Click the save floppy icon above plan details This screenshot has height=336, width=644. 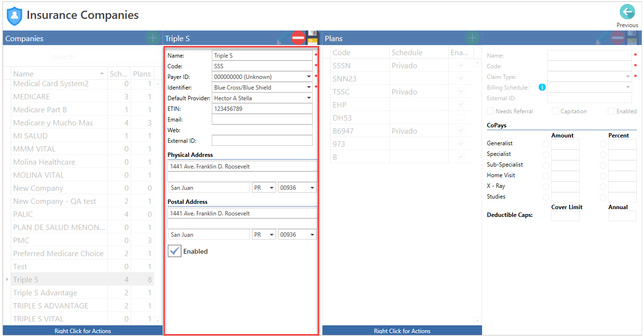click(632, 38)
